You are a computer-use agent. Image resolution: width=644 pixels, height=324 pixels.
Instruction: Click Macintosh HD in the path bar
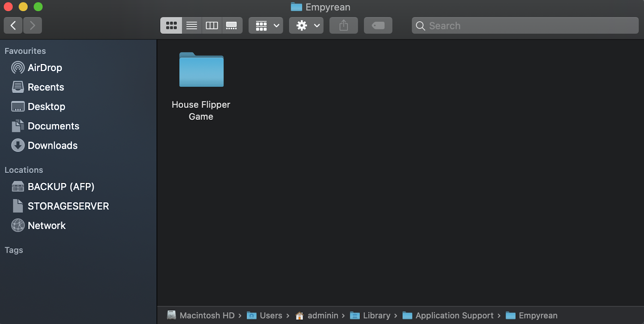click(x=201, y=316)
